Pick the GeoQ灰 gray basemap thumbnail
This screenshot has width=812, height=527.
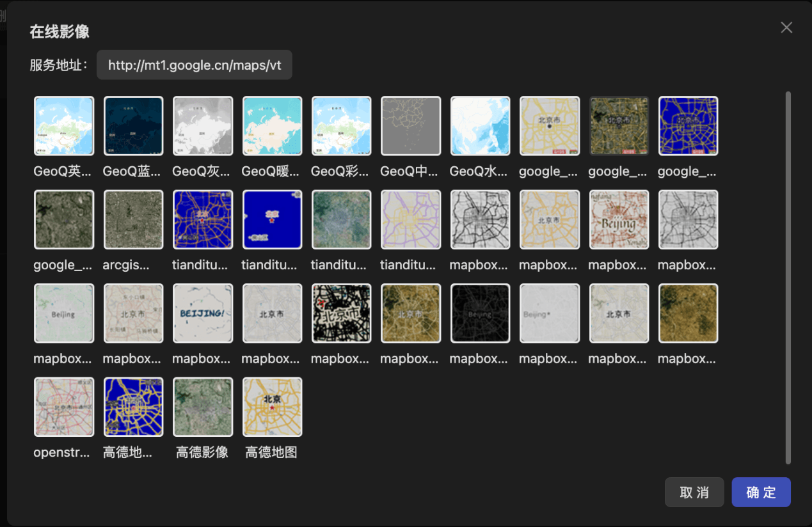point(202,126)
